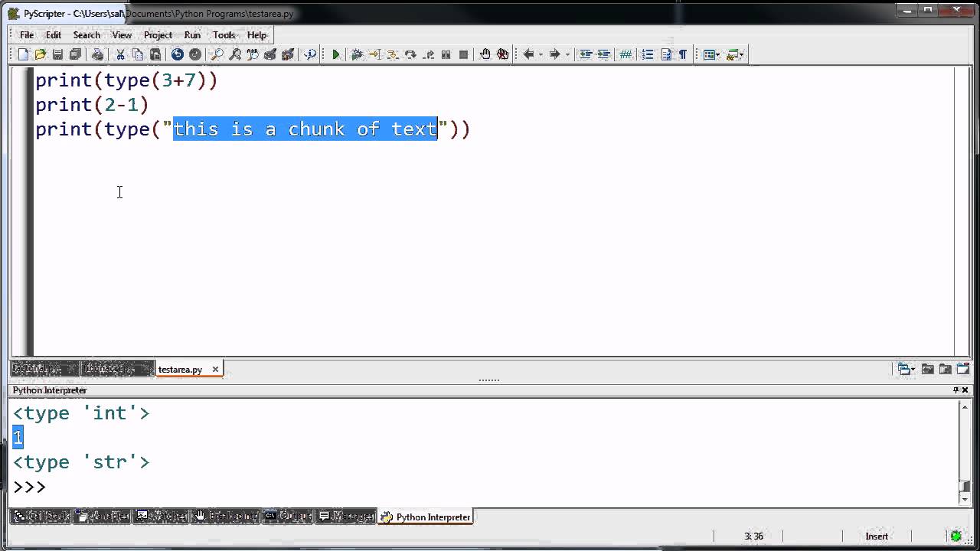
Task: Navigate forward with the right arrow icon
Action: point(554,54)
